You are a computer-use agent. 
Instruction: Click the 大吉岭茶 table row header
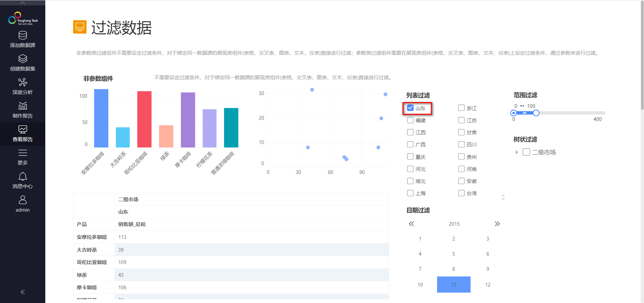[x=94, y=250]
